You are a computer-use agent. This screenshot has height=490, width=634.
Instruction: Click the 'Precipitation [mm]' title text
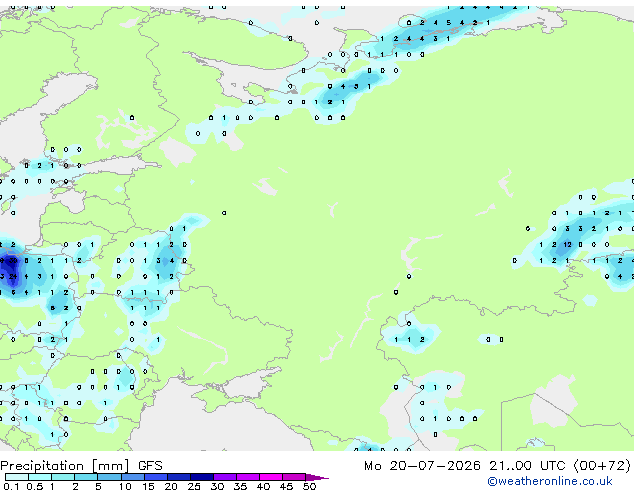click(65, 466)
